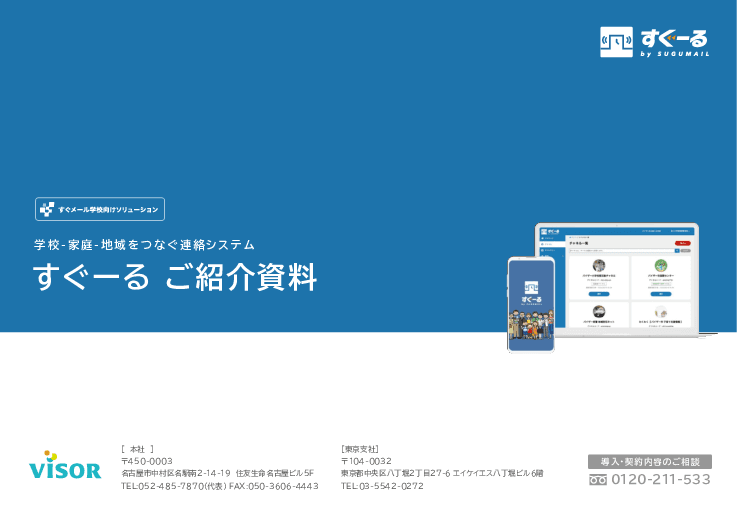The height and width of the screenshot is (510, 737).
Task: Click the logo in laptop screen header
Action: point(548,231)
